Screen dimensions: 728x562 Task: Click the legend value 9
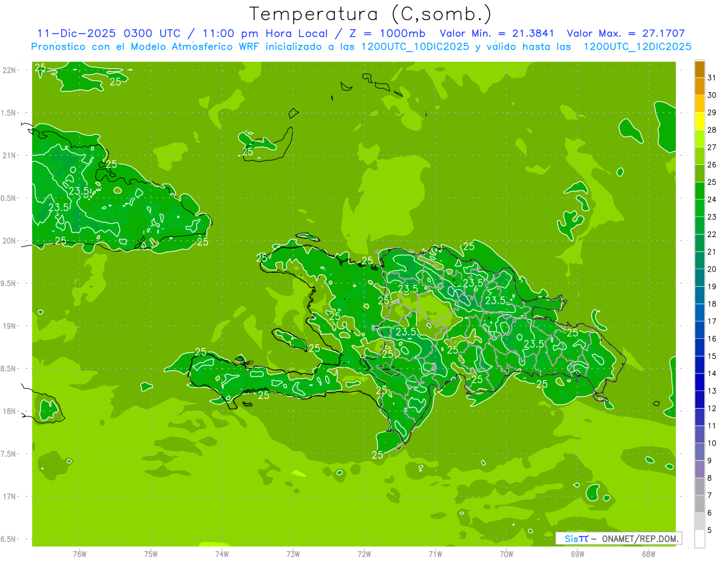(x=710, y=461)
